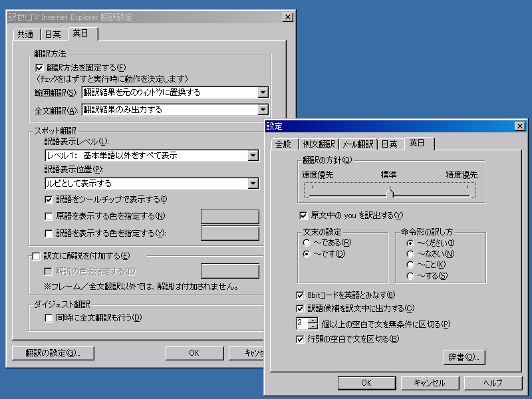This screenshot has height=399, width=532.
Task: Select the 英日 tab in Internet Explorer 翻訳設定 window
Action: 82,33
